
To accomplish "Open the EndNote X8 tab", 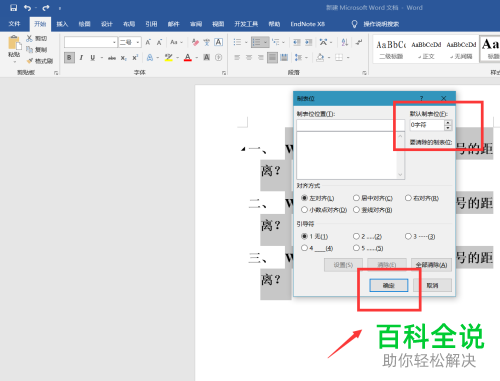I will click(x=307, y=24).
